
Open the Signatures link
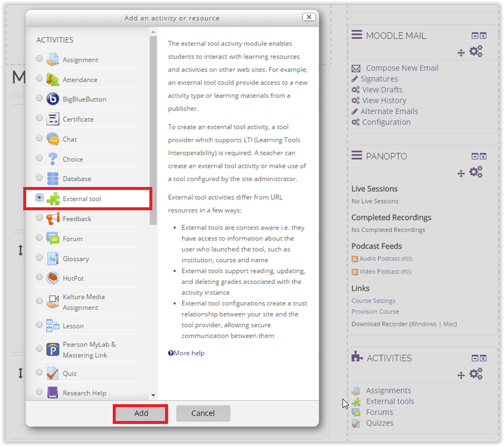click(379, 79)
